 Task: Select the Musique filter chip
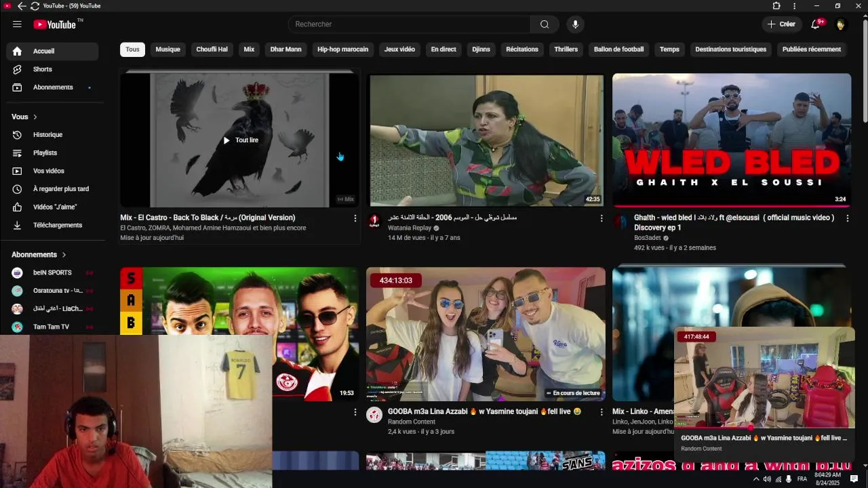167,49
